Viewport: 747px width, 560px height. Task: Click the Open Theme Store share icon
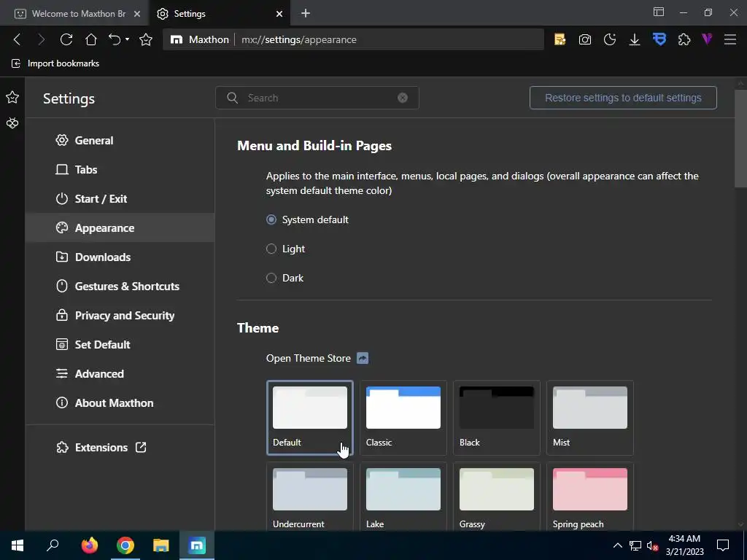pos(363,358)
